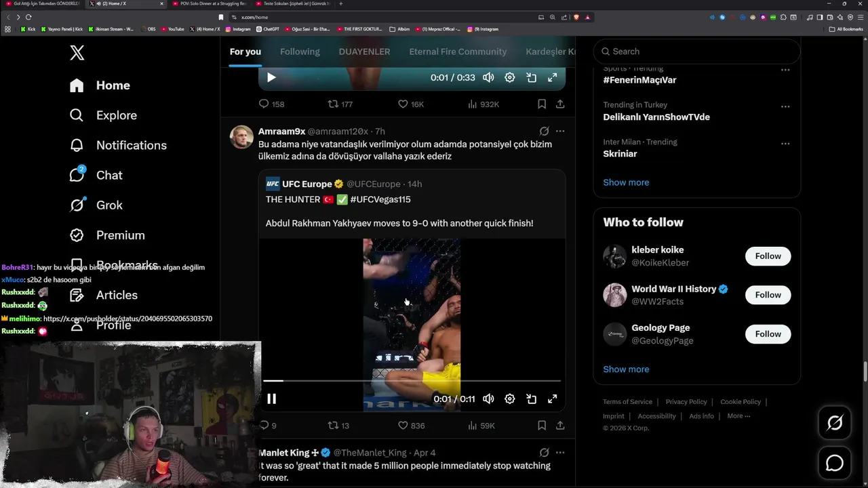Seek on the UFC video progress bar
The image size is (868, 488).
pos(412,381)
